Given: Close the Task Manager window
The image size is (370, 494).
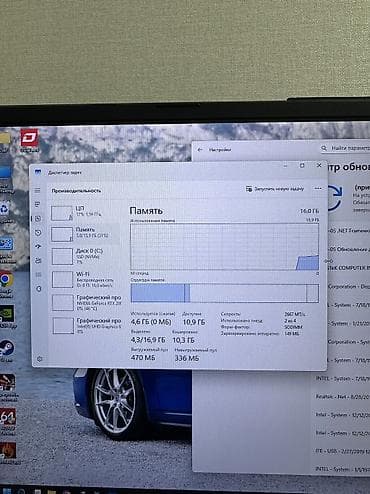Looking at the screenshot, I should 319,165.
